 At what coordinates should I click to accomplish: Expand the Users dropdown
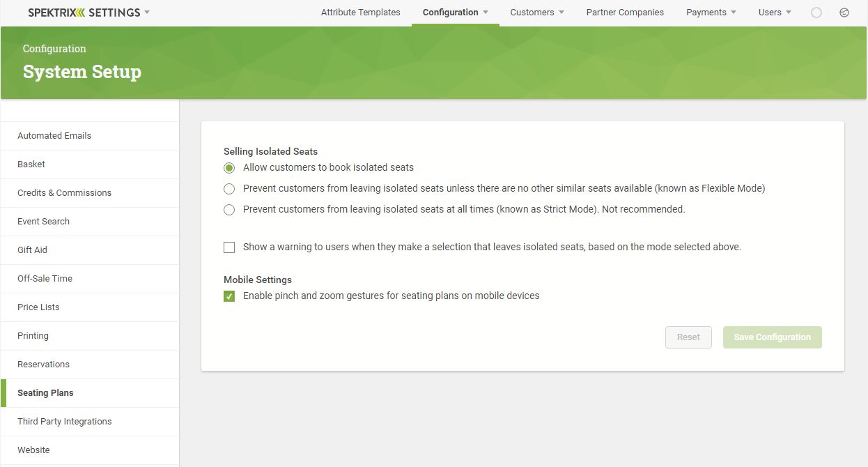(774, 12)
